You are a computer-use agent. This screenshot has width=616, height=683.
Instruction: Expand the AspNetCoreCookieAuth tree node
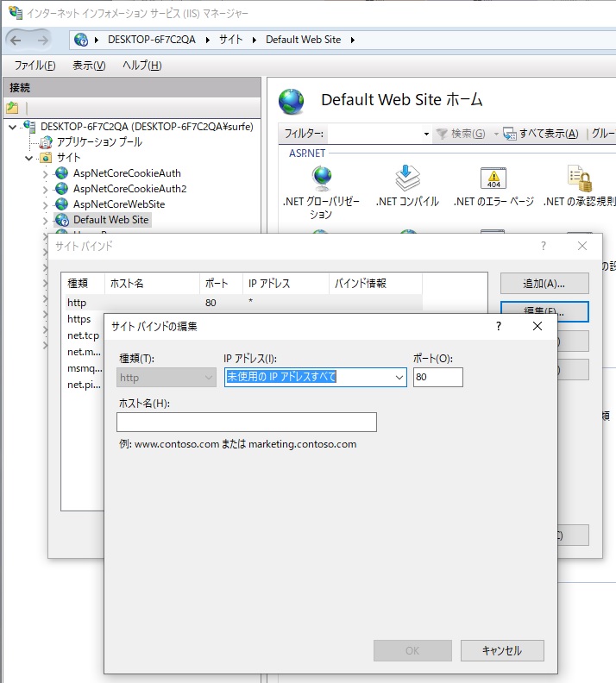click(x=46, y=174)
